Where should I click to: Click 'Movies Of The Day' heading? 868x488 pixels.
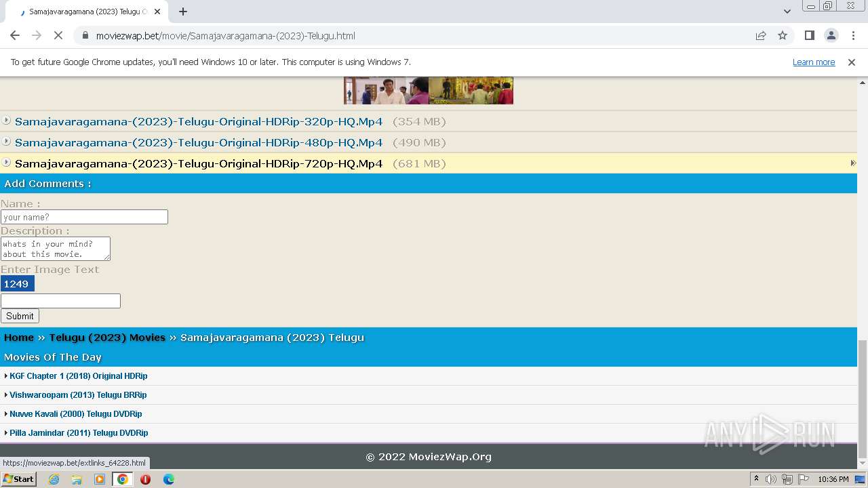(x=53, y=357)
